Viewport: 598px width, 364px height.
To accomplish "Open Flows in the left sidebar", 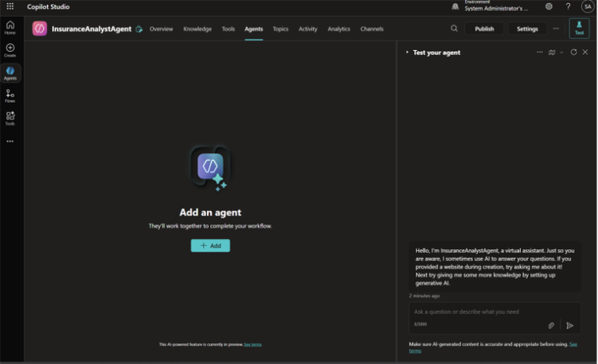I will click(10, 96).
